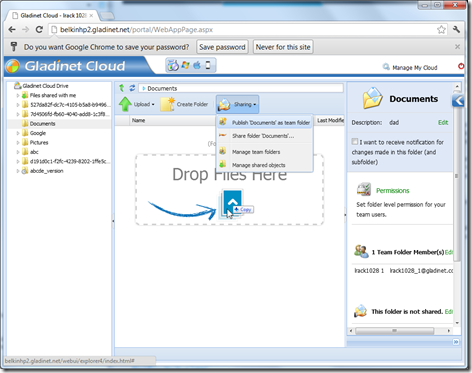
Task: Click the red logout icon
Action: pyautogui.click(x=461, y=66)
